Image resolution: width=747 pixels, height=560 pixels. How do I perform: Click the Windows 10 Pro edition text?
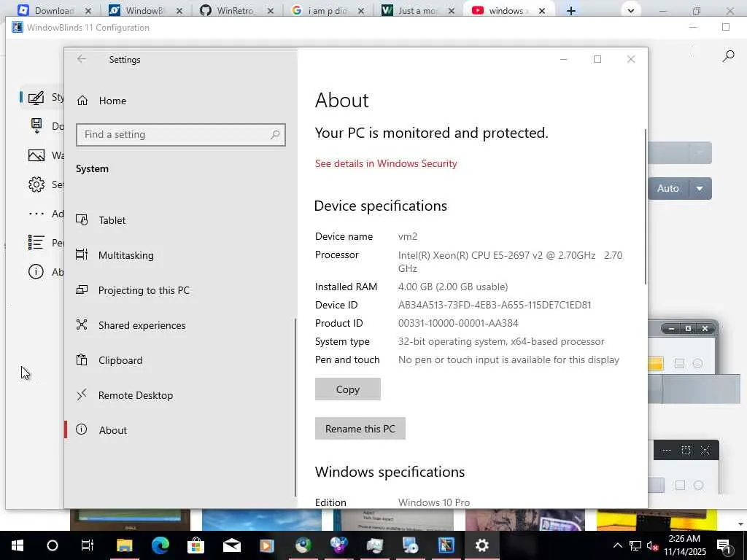(434, 502)
